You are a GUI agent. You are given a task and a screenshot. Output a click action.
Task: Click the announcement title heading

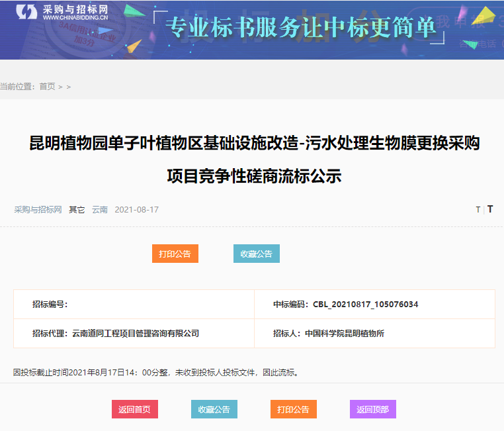click(x=254, y=160)
